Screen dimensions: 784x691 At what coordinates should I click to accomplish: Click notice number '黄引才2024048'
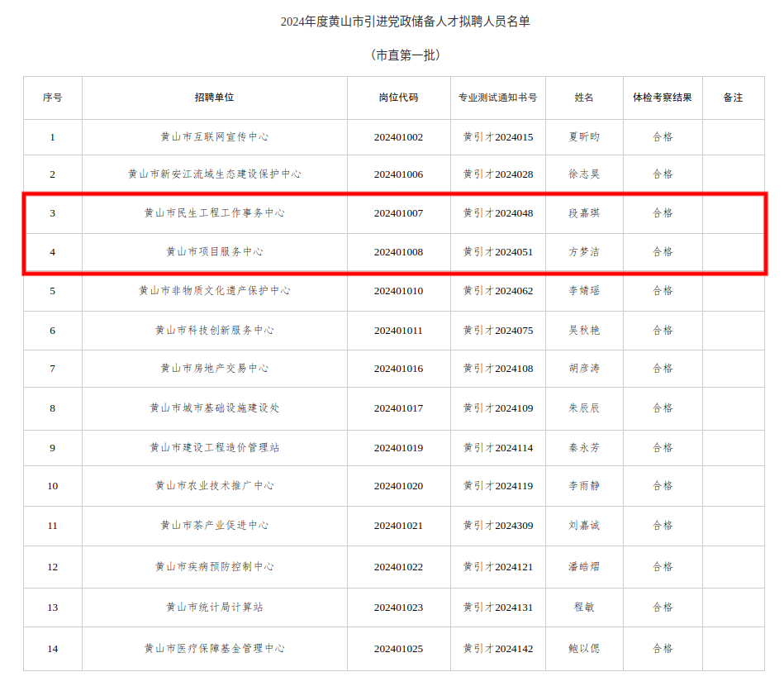point(498,213)
